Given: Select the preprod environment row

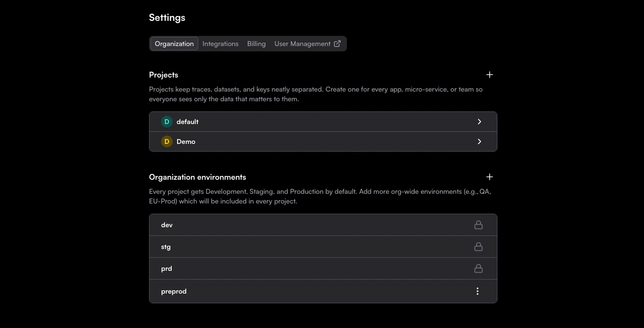Looking at the screenshot, I should (323, 291).
